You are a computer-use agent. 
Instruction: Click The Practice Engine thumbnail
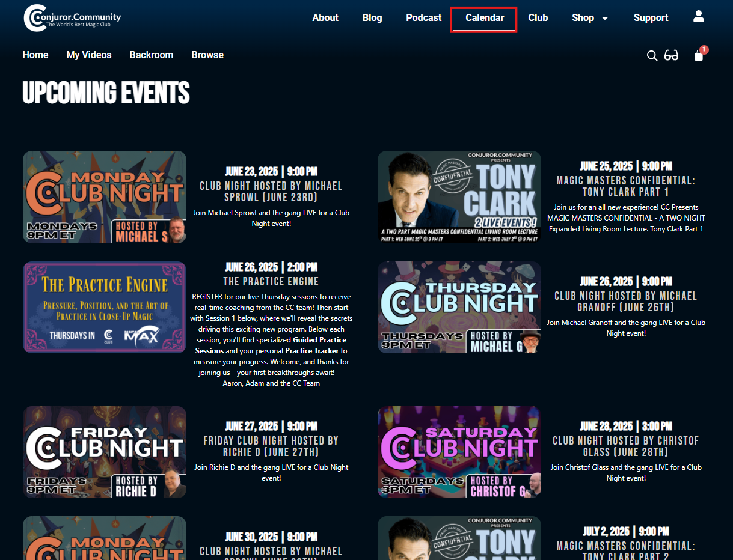point(105,307)
